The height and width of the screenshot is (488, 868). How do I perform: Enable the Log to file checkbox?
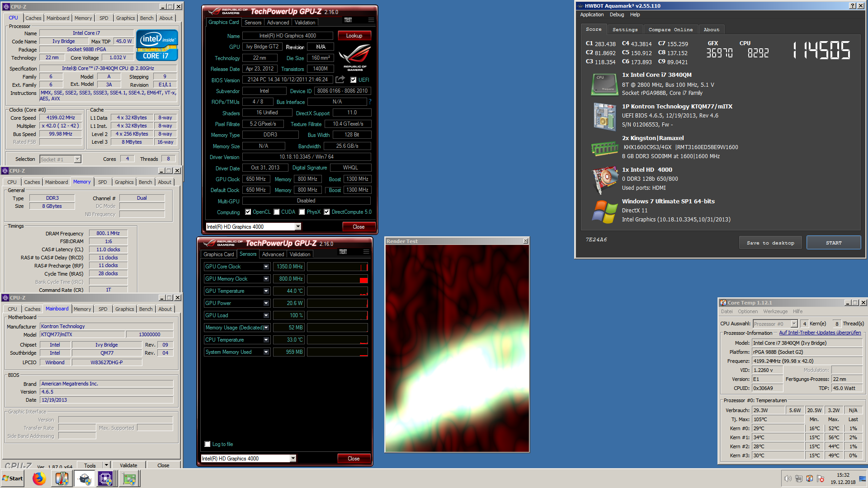pyautogui.click(x=208, y=444)
